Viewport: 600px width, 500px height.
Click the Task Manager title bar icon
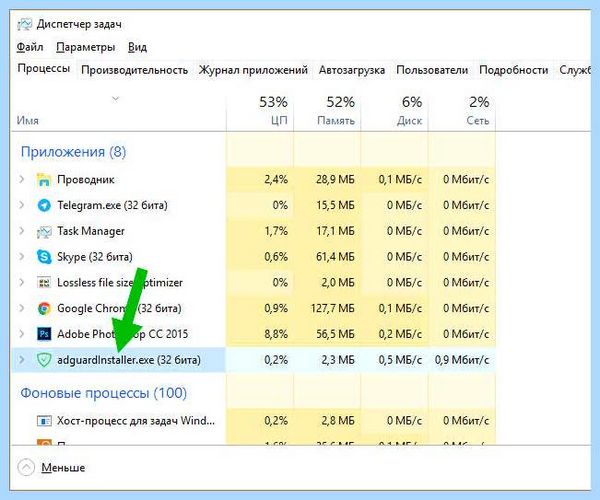(24, 24)
